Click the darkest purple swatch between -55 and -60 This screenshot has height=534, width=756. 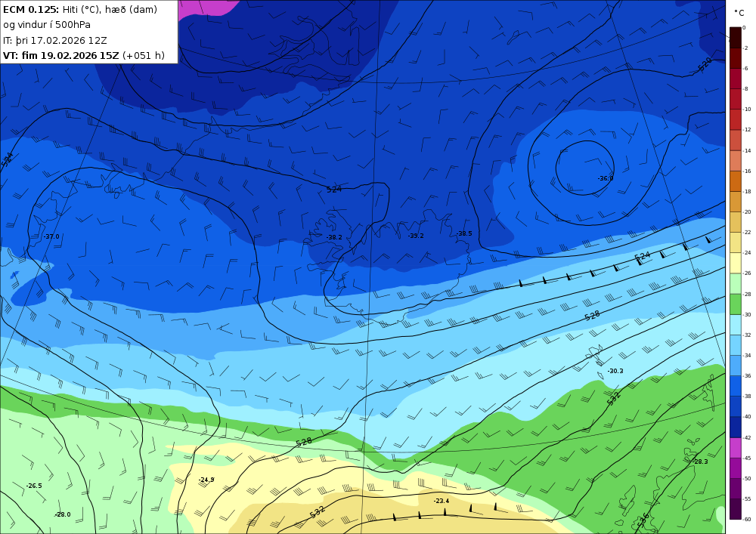point(736,509)
